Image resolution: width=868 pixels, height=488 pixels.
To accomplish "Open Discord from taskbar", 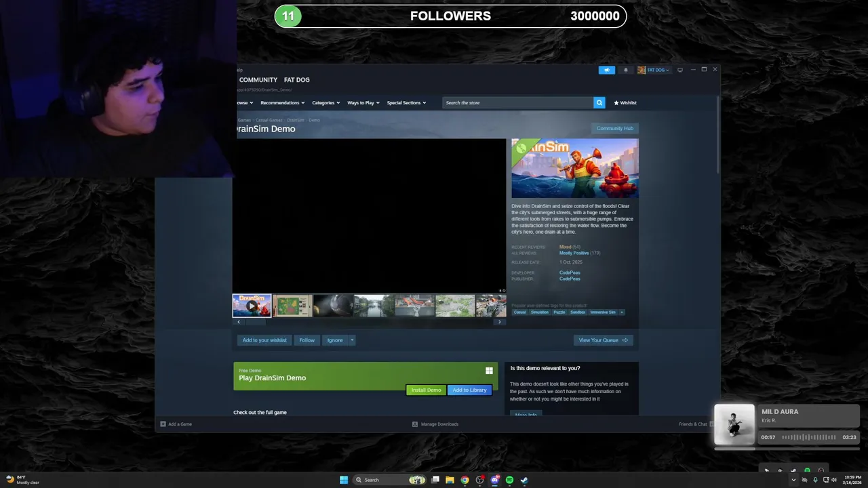I will (494, 480).
